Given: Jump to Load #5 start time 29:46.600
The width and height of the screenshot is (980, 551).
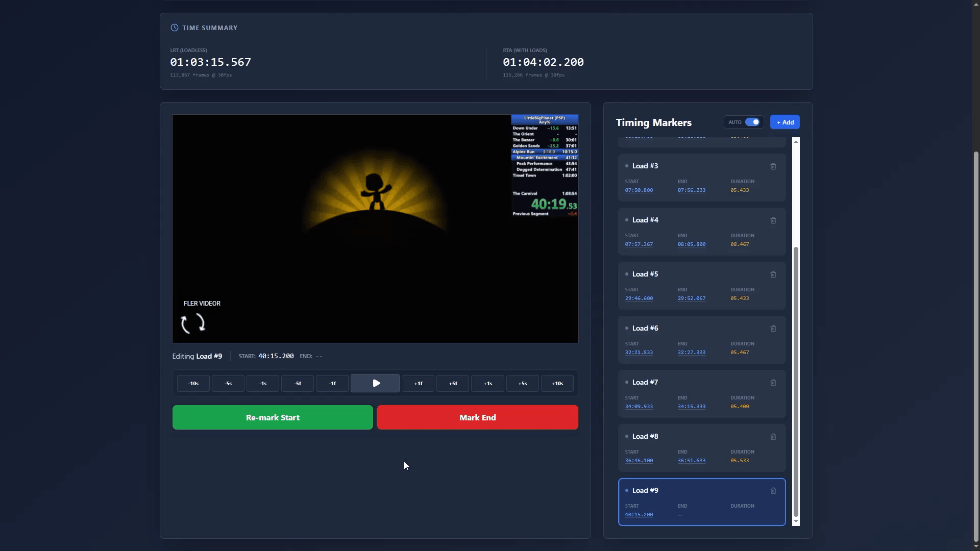Looking at the screenshot, I should [x=639, y=298].
